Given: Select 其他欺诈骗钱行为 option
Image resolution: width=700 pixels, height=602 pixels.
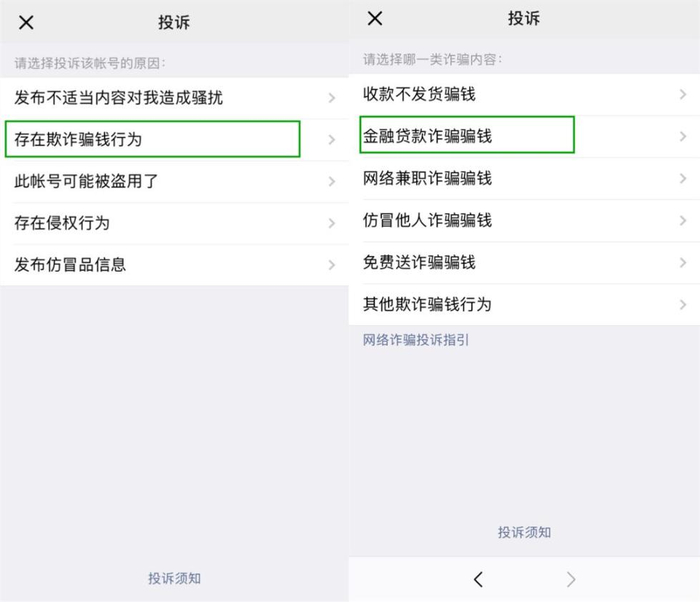Looking at the screenshot, I should tap(427, 304).
